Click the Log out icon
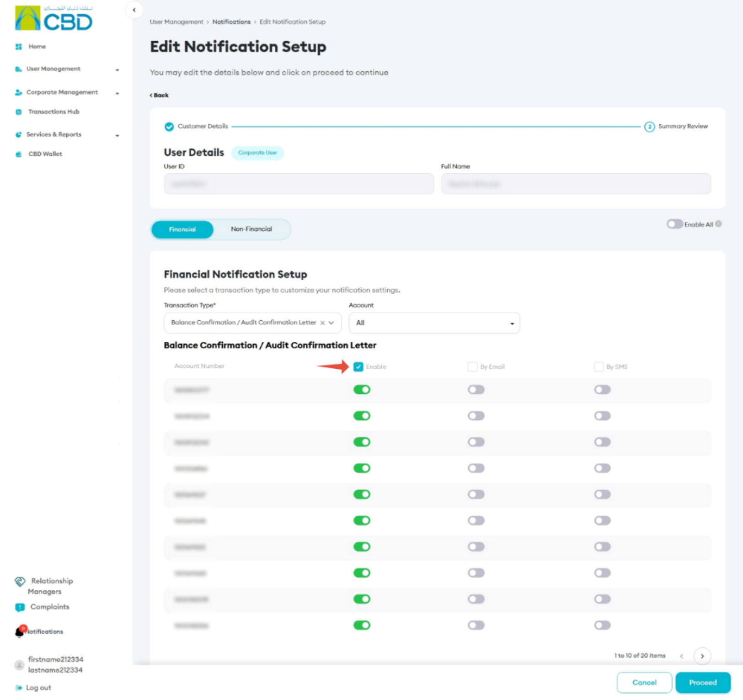The width and height of the screenshot is (743, 700). tap(19, 688)
